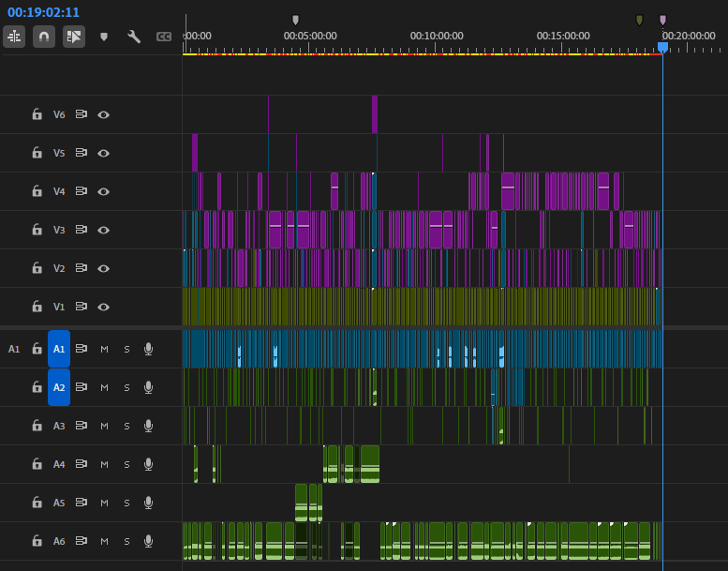Toggle the Captions CC track button
728x571 pixels.
pyautogui.click(x=164, y=37)
